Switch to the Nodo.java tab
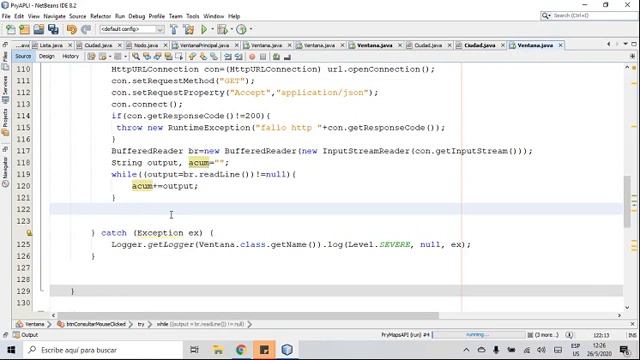The width and height of the screenshot is (640, 360). (x=145, y=45)
